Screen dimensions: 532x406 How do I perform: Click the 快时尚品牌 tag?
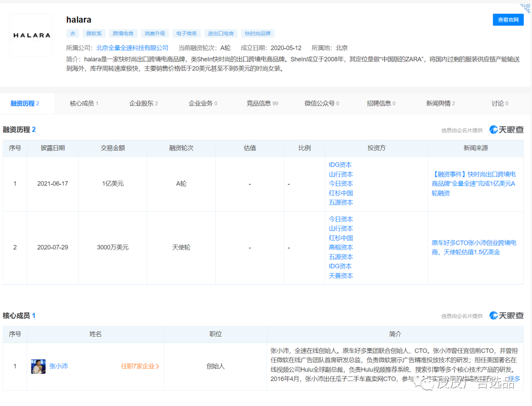pos(258,33)
